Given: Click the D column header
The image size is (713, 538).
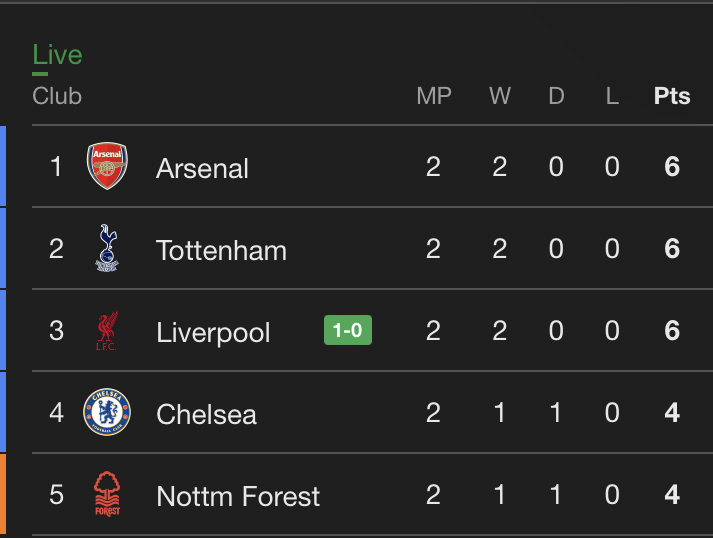Looking at the screenshot, I should [x=557, y=96].
